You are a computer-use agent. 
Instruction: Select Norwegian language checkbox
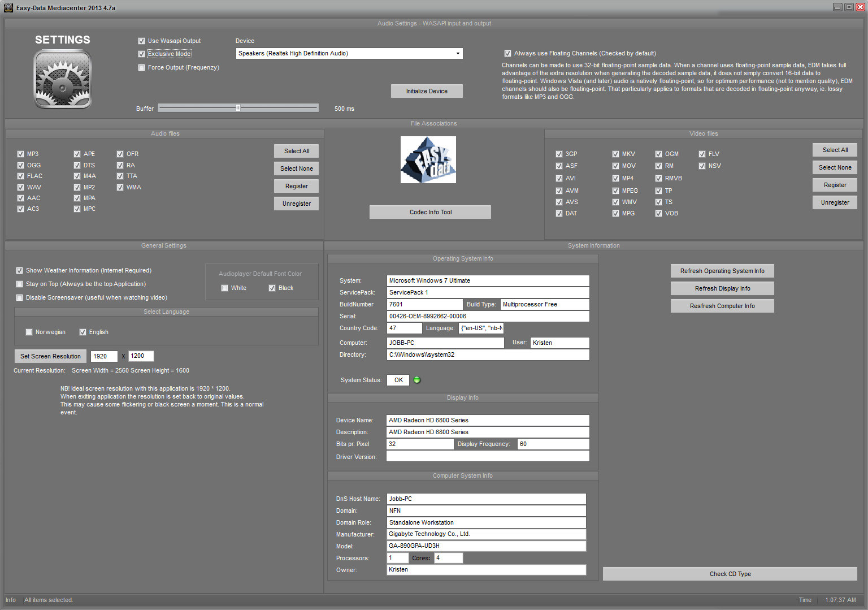coord(29,332)
